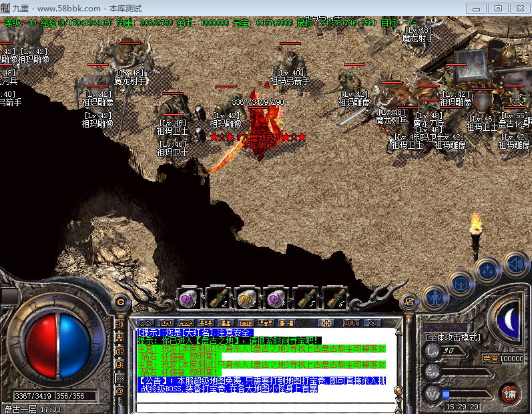Open the 店 shop round button

(410, 301)
